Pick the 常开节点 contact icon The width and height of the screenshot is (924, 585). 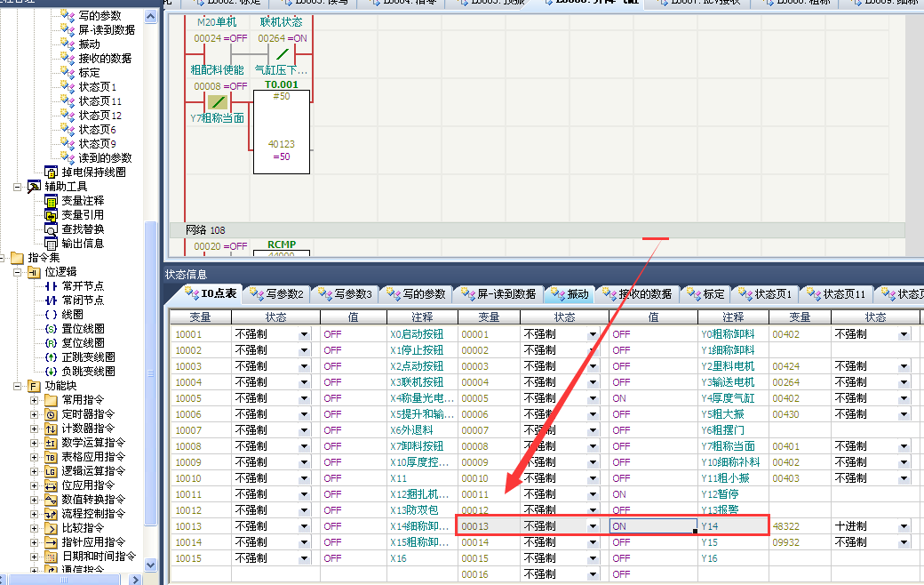coord(52,286)
